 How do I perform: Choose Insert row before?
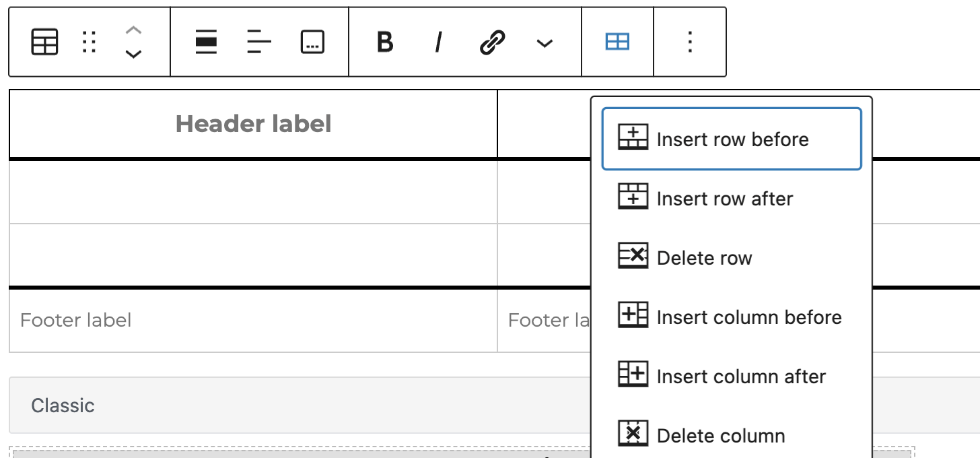click(732, 139)
